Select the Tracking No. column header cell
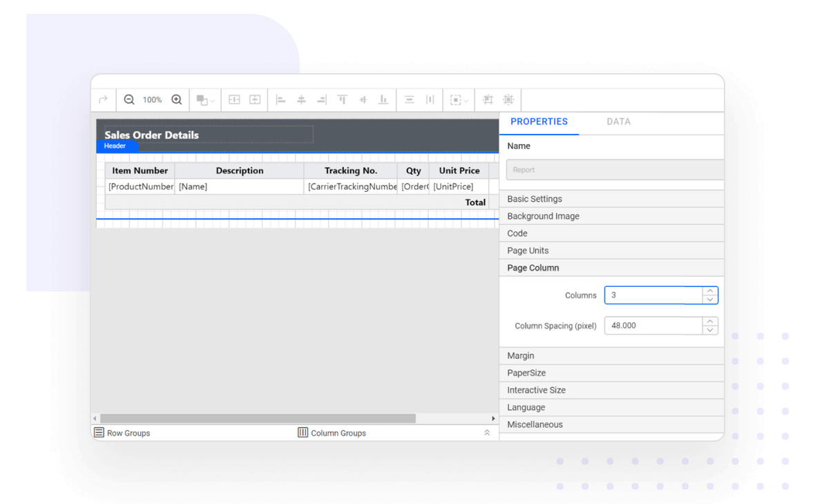The image size is (815, 504). (351, 171)
